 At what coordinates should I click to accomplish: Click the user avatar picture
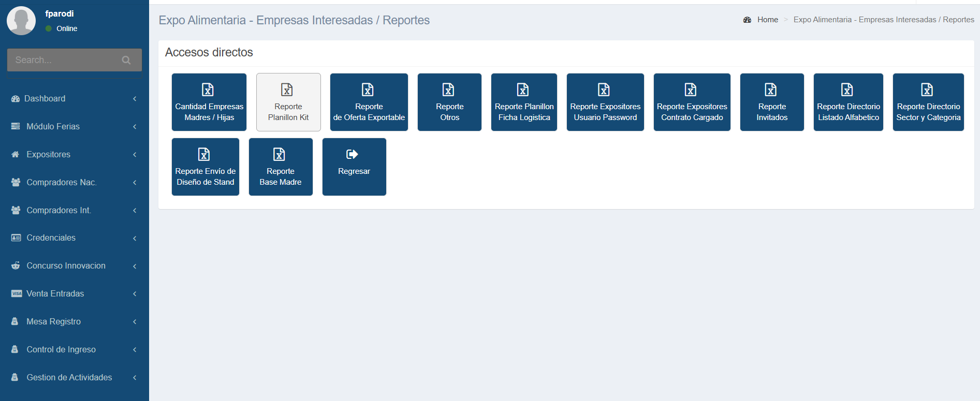21,21
